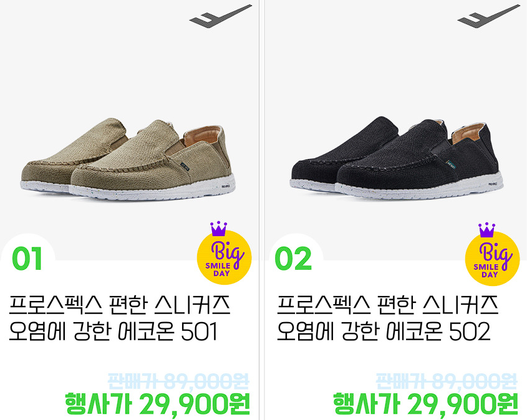
Task: Click 행사가 29,900원 under item 01
Action: [157, 404]
